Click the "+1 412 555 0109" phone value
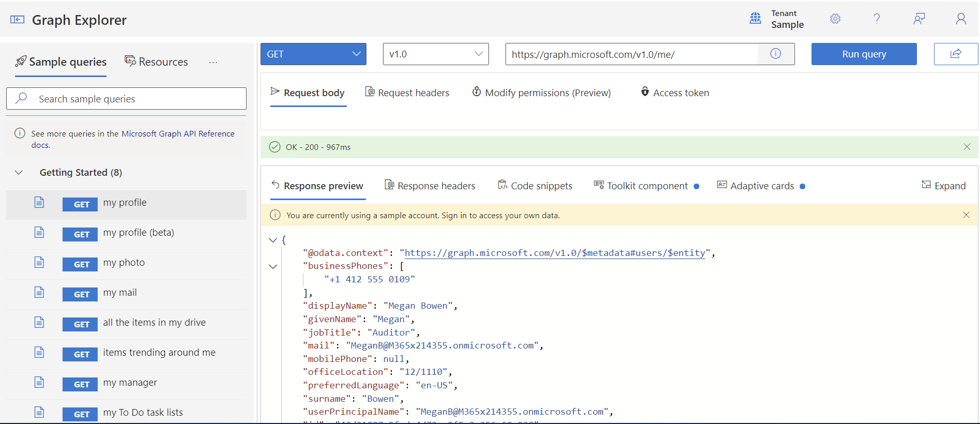 pyautogui.click(x=370, y=279)
